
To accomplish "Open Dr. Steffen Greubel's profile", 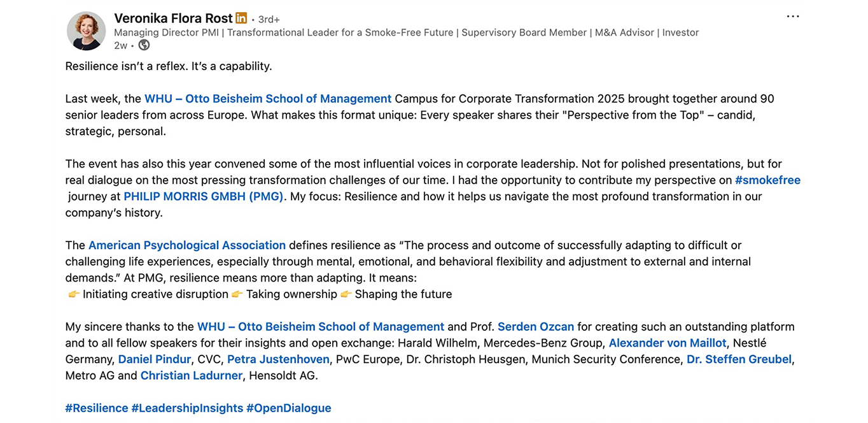I will click(x=739, y=359).
